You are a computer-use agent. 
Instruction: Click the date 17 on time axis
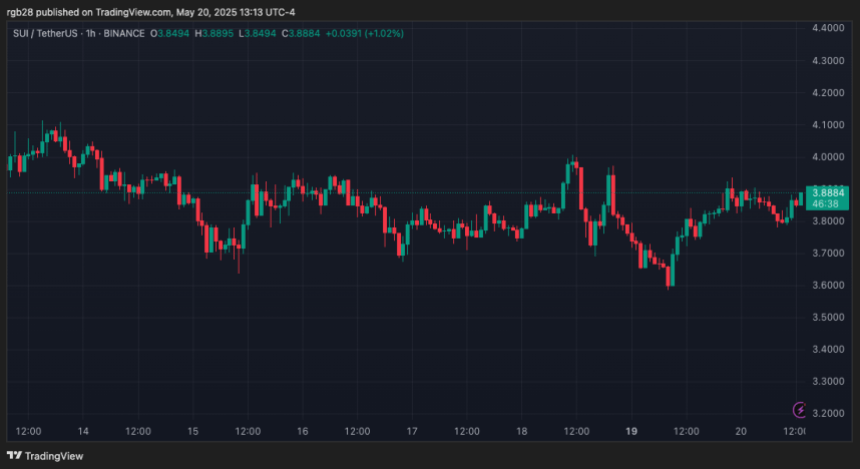[412, 432]
